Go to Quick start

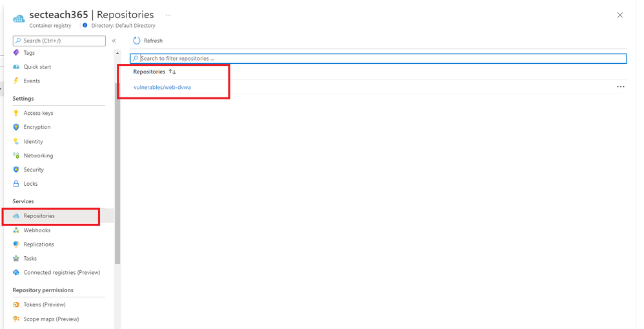pos(37,66)
